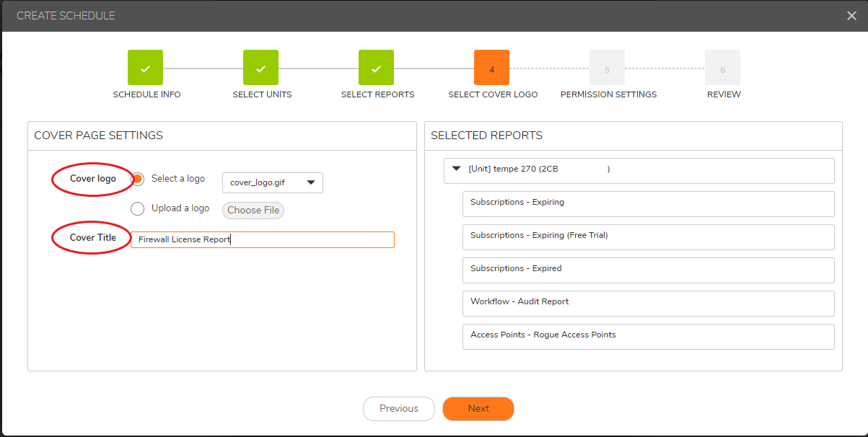
Task: Close the Create Schedule dialog
Action: tap(851, 16)
